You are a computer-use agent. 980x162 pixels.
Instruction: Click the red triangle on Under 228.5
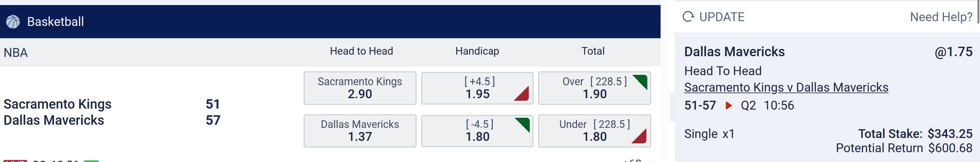point(639,136)
